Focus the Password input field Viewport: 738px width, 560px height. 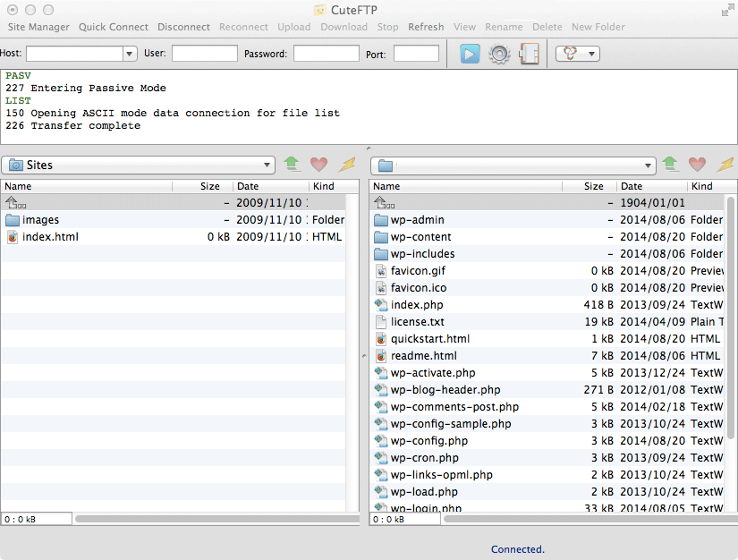tap(327, 53)
